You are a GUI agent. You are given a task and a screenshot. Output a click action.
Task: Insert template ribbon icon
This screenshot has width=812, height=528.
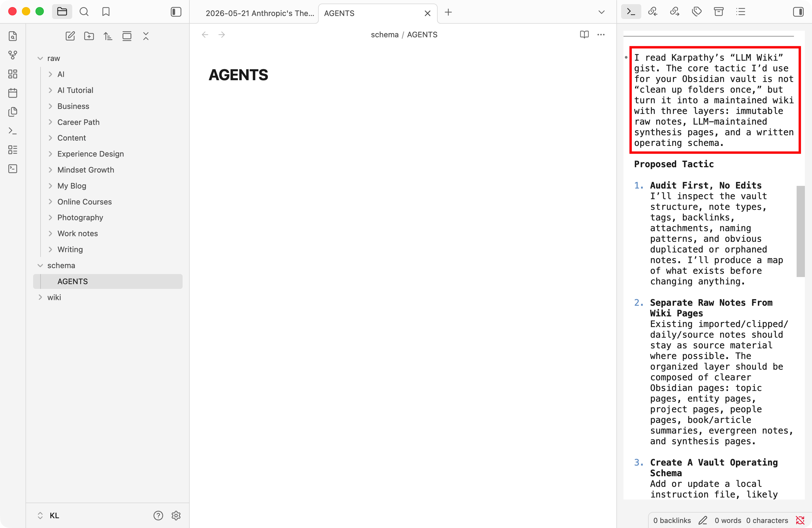(x=13, y=112)
